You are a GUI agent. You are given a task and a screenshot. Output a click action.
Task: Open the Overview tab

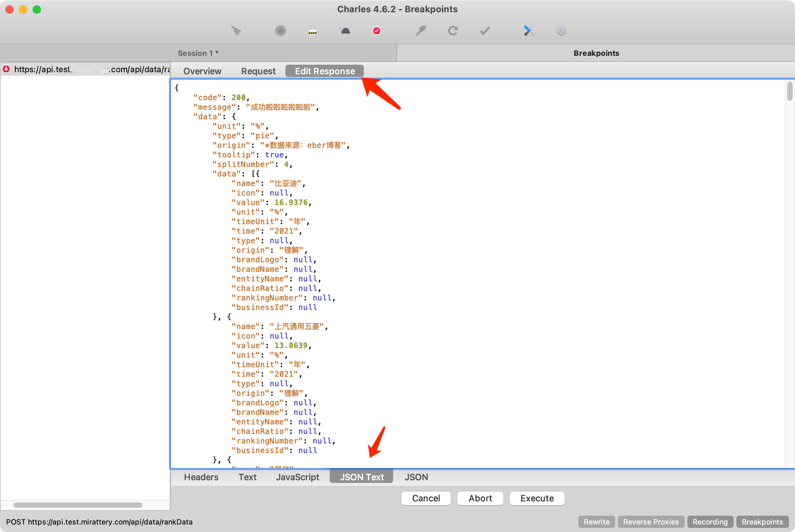202,71
